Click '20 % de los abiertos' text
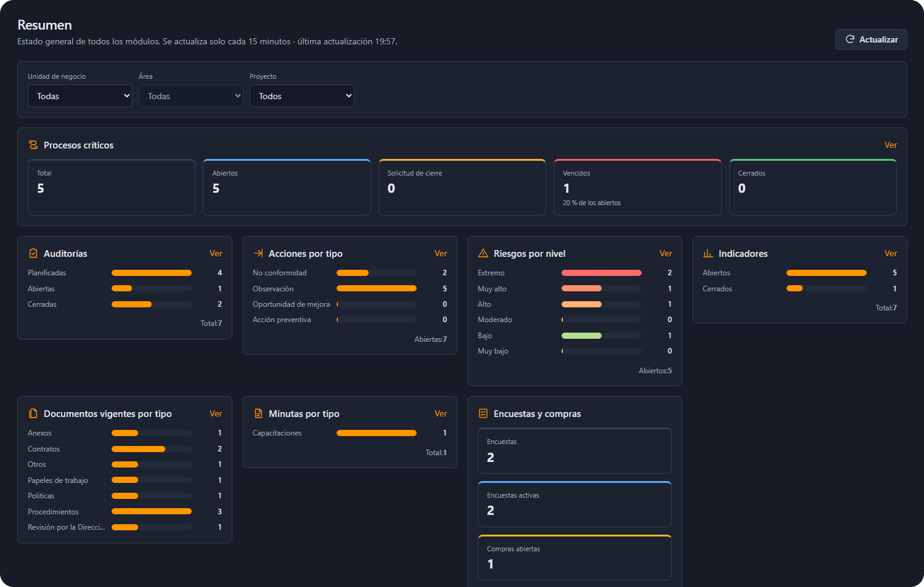Viewport: 924px width, 587px height. click(x=592, y=203)
